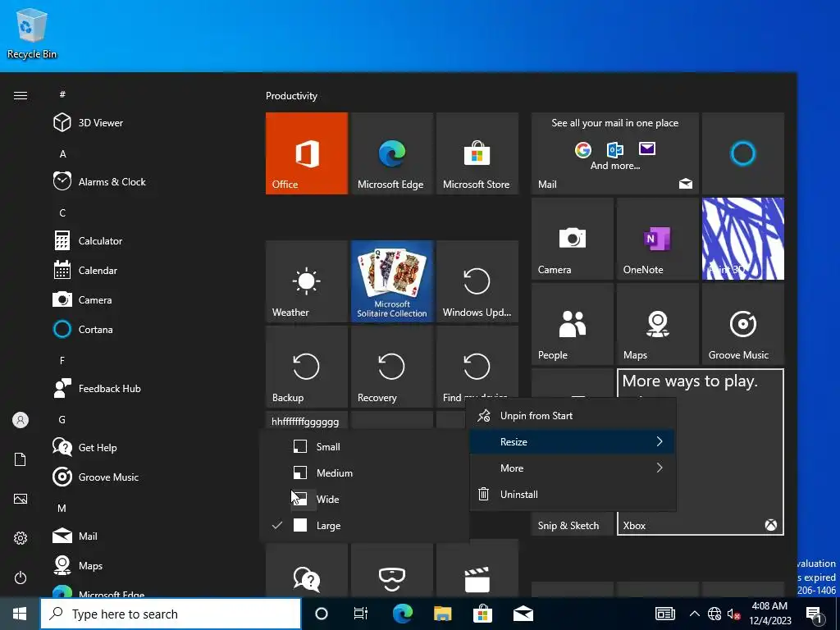840x630 pixels.
Task: Open the Cortana tile in Productivity group
Action: [743, 153]
